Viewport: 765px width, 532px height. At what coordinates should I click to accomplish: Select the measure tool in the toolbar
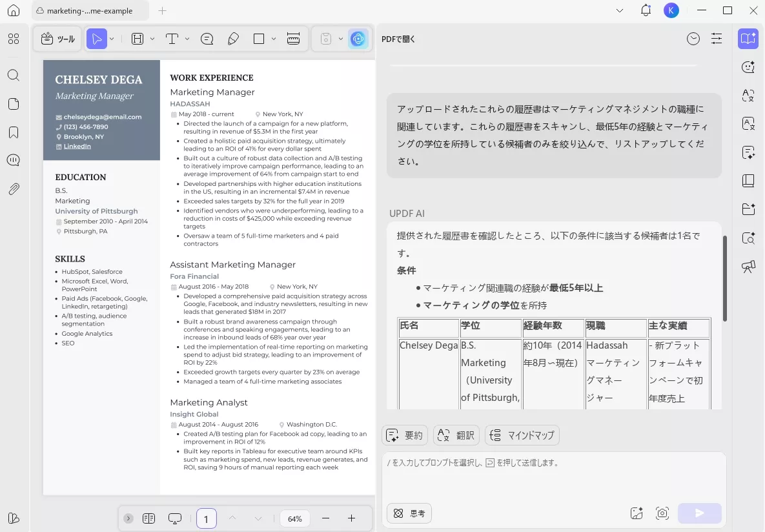(x=294, y=39)
